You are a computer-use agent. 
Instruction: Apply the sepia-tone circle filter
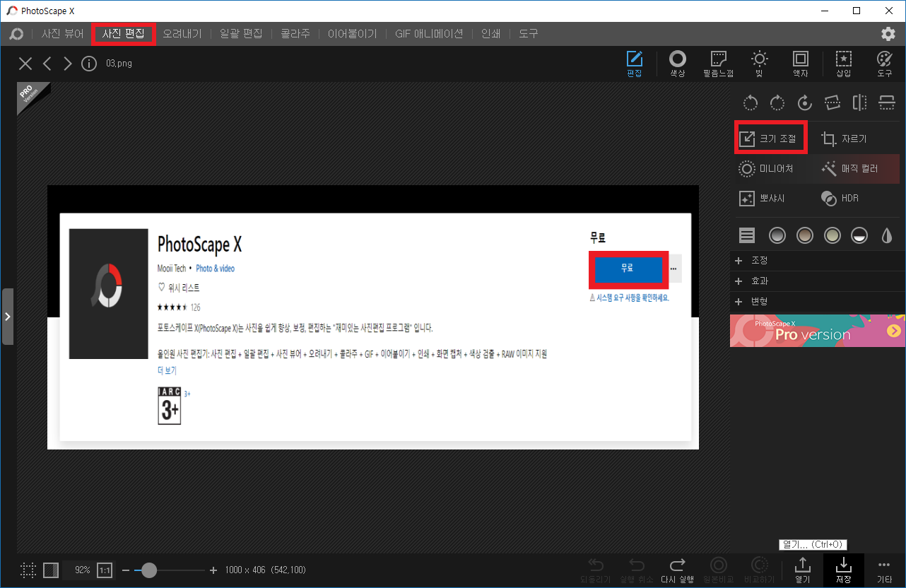click(805, 235)
